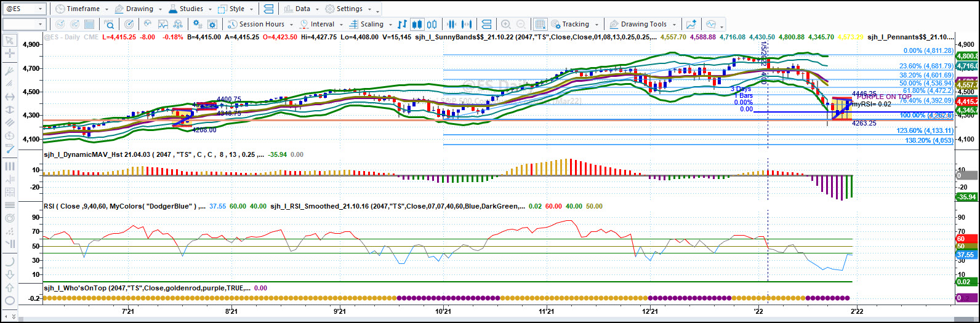
Task: Click the chart with person icon
Action: [x=178, y=25]
